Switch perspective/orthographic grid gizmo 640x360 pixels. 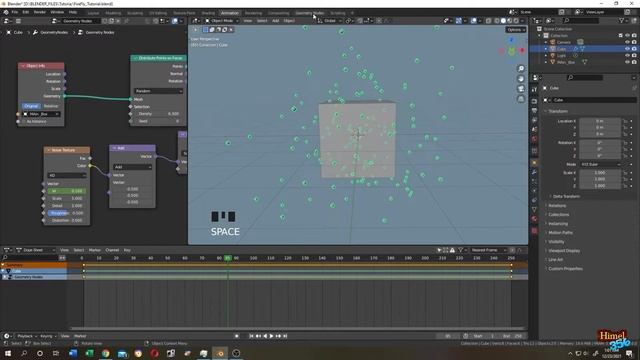click(x=521, y=99)
